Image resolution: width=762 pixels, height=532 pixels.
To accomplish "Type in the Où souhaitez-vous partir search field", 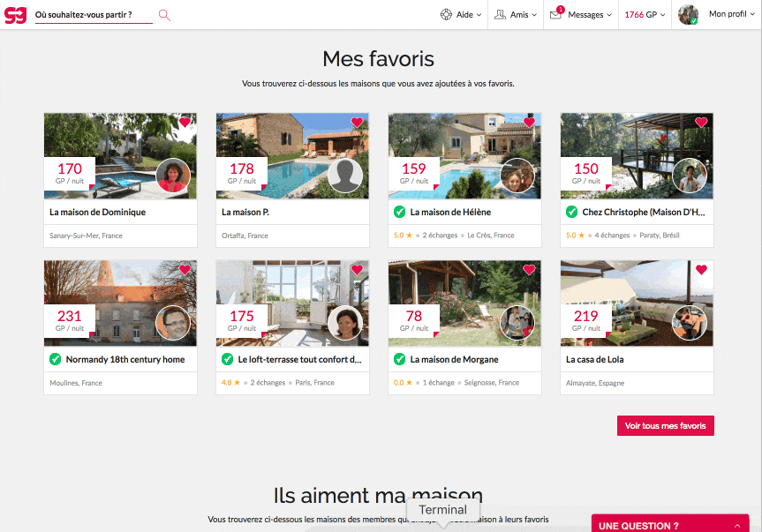I will (x=93, y=15).
